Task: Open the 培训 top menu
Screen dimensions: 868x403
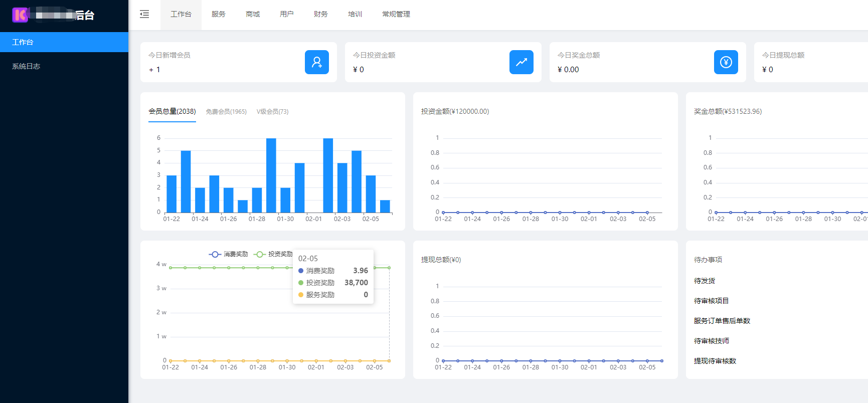Action: click(355, 15)
